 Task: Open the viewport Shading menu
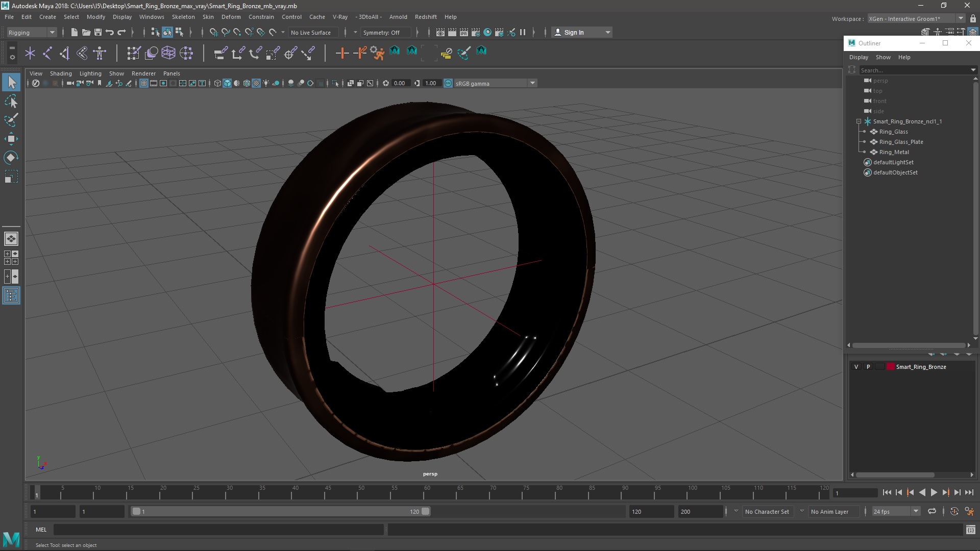(61, 73)
